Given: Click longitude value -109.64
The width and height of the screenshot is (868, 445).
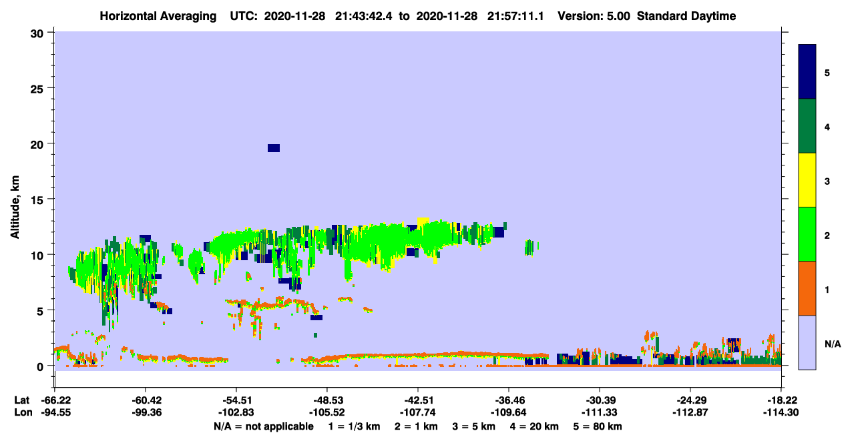Looking at the screenshot, I should coord(508,412).
